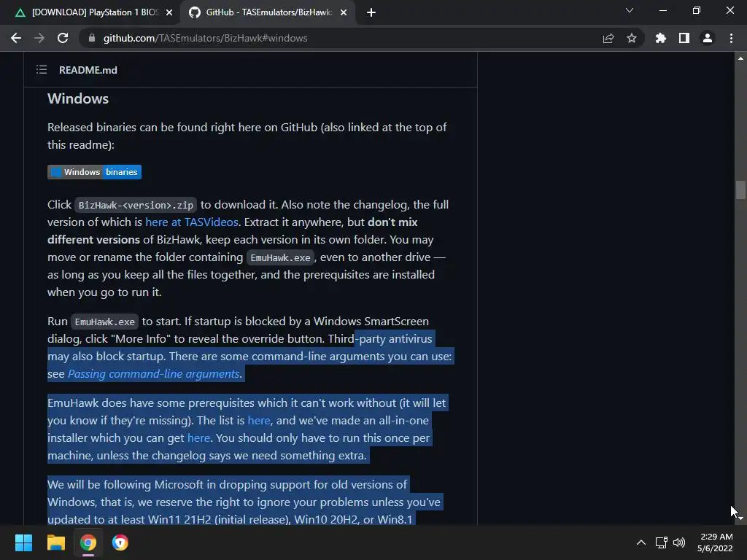Click the 'BizHawk-<version>.zip' code text
The width and height of the screenshot is (747, 560).
tap(136, 205)
